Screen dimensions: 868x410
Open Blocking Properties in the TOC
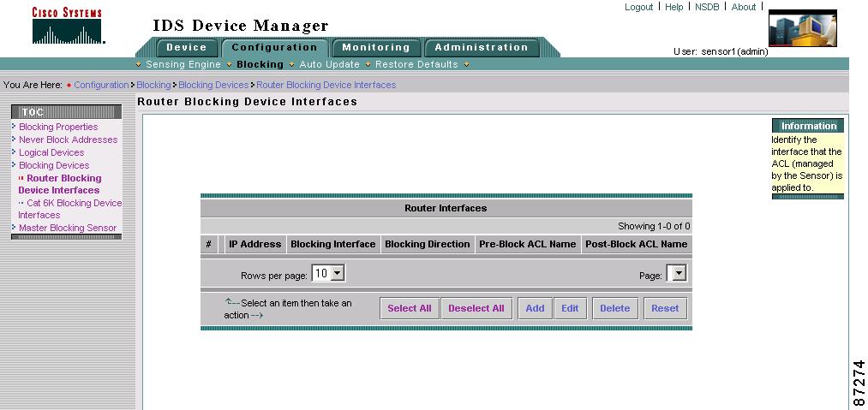58,127
